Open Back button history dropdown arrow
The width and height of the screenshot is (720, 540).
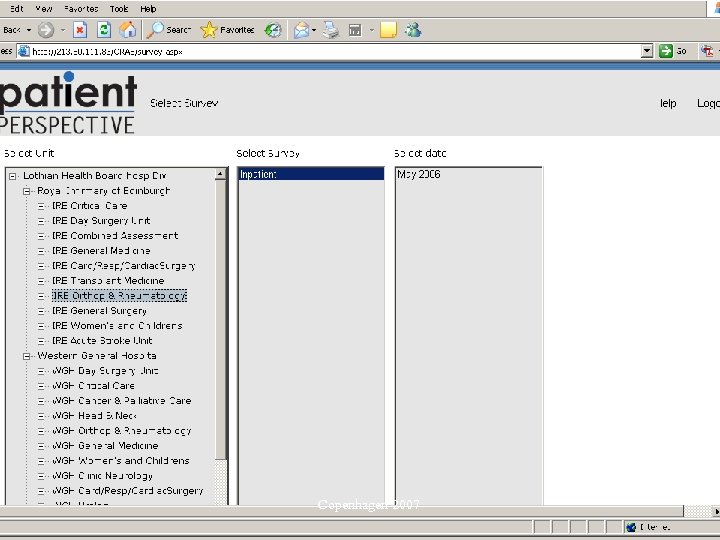[29, 30]
